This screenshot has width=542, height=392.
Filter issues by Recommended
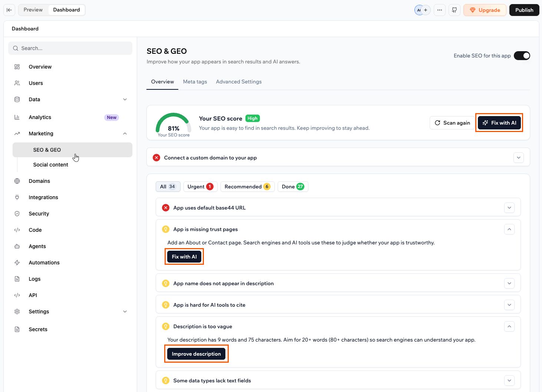click(x=247, y=187)
